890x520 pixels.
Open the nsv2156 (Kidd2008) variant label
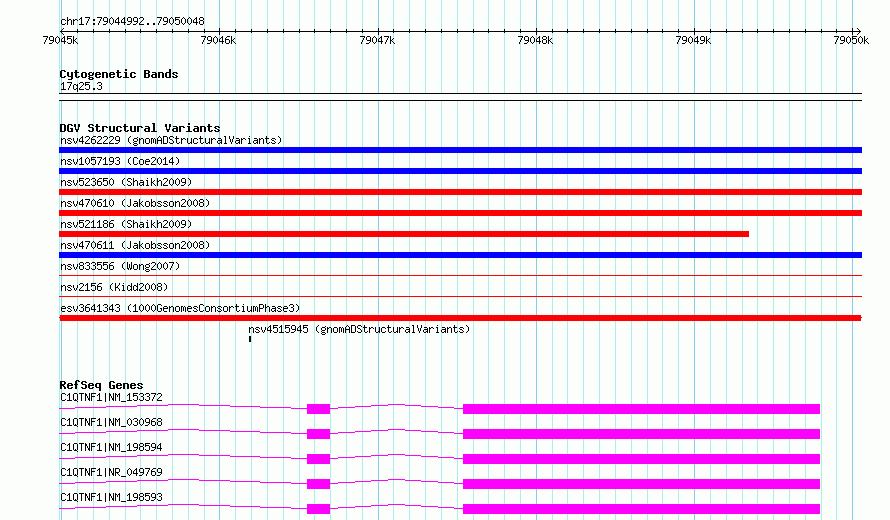coord(114,287)
